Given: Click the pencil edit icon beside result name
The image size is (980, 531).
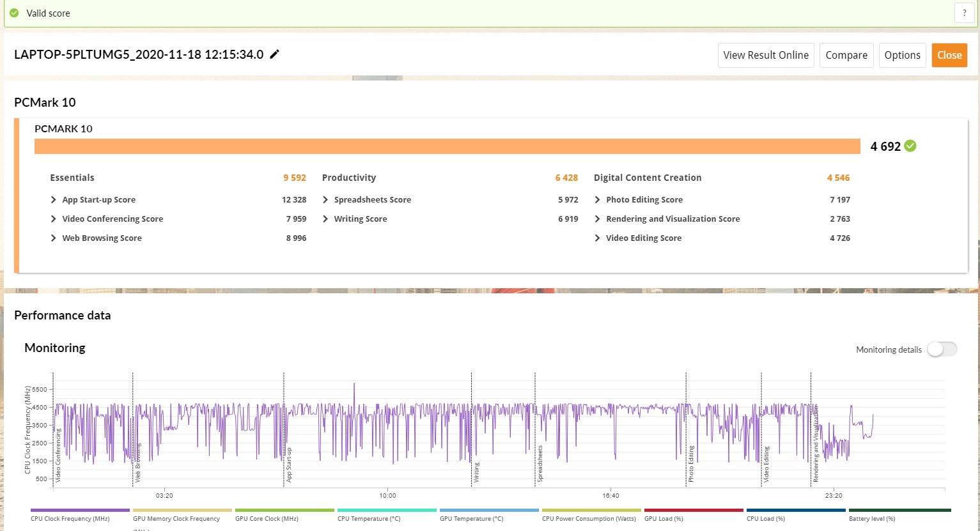Looking at the screenshot, I should (275, 54).
